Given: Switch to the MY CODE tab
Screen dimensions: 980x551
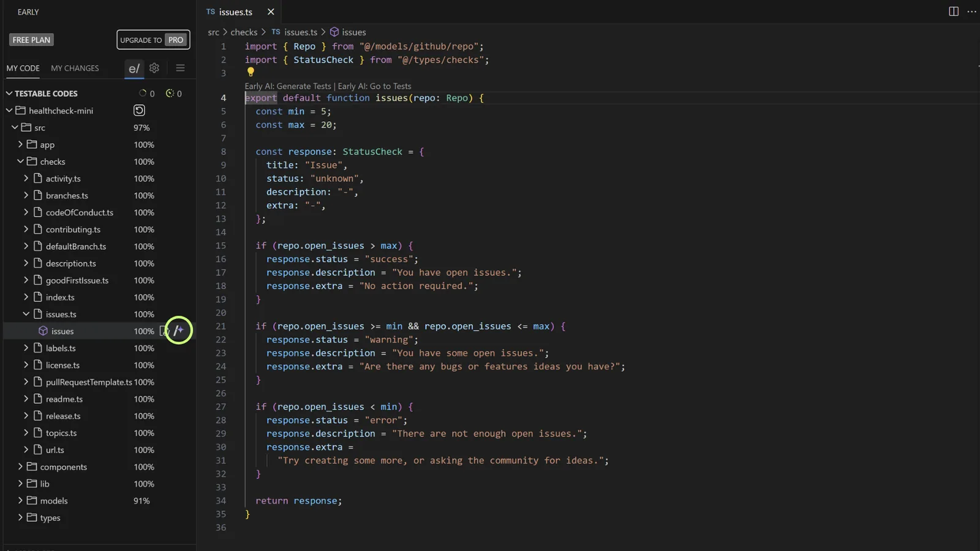Looking at the screenshot, I should (x=23, y=68).
